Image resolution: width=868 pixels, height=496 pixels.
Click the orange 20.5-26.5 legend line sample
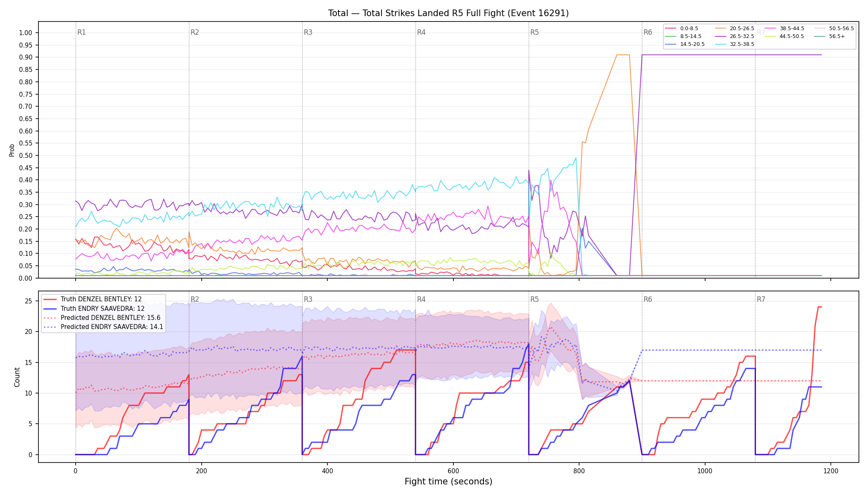pyautogui.click(x=720, y=29)
